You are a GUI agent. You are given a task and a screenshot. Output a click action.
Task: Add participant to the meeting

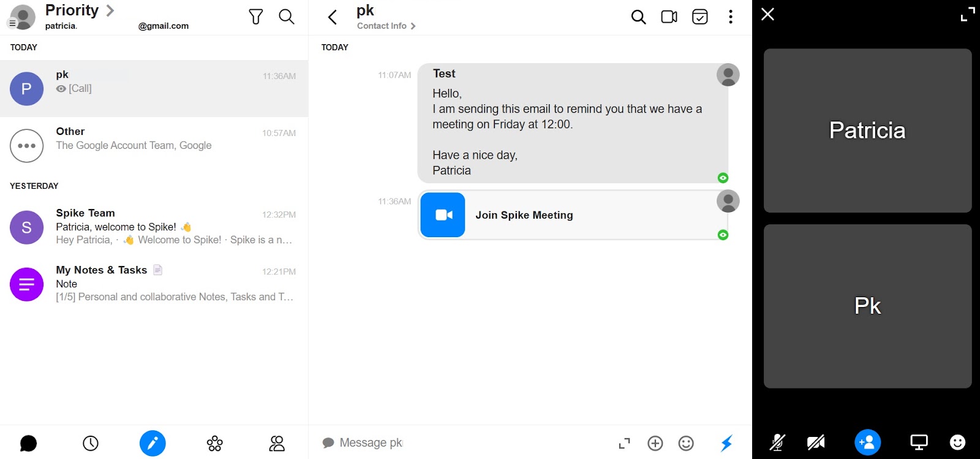(x=867, y=442)
